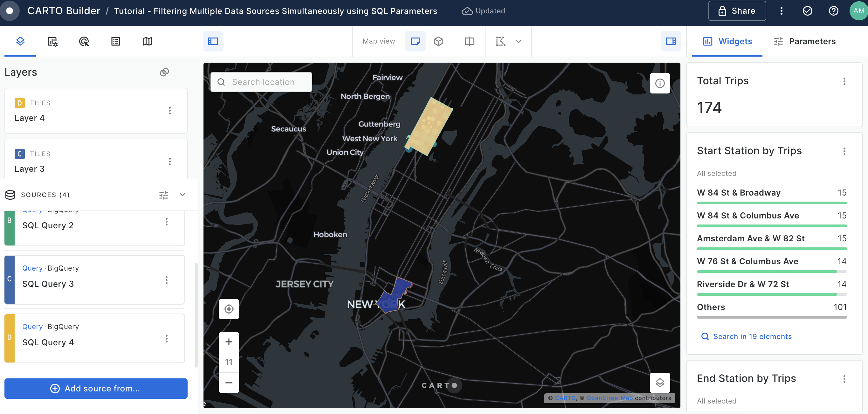Switch to the Widgets tab
Image resolution: width=868 pixels, height=414 pixels.
tap(727, 41)
